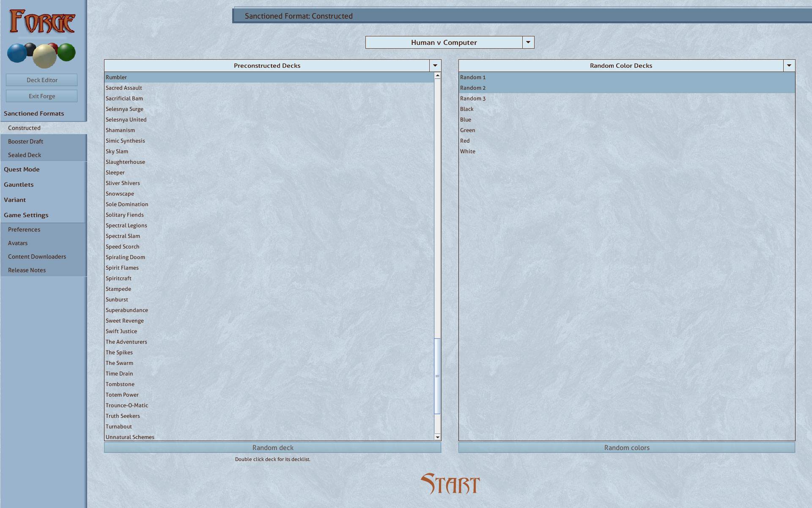This screenshot has height=508, width=812.
Task: Click the scroll down arrow of deck list
Action: [x=437, y=437]
